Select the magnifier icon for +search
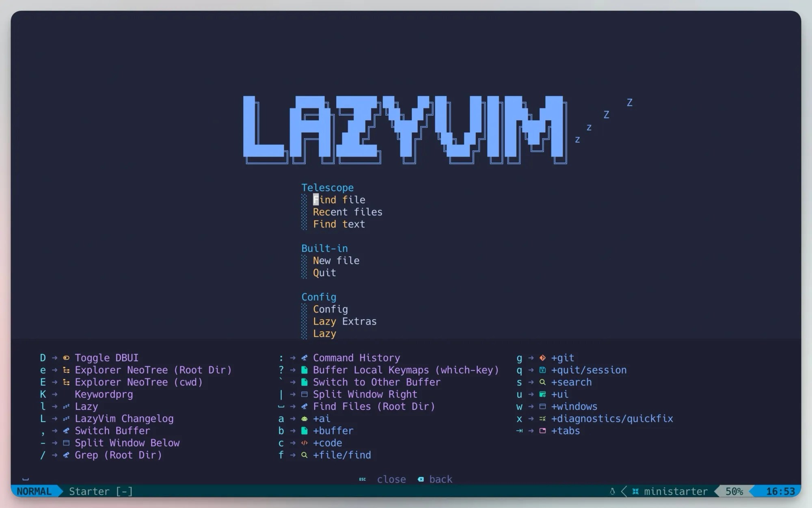The image size is (812, 508). pos(542,382)
